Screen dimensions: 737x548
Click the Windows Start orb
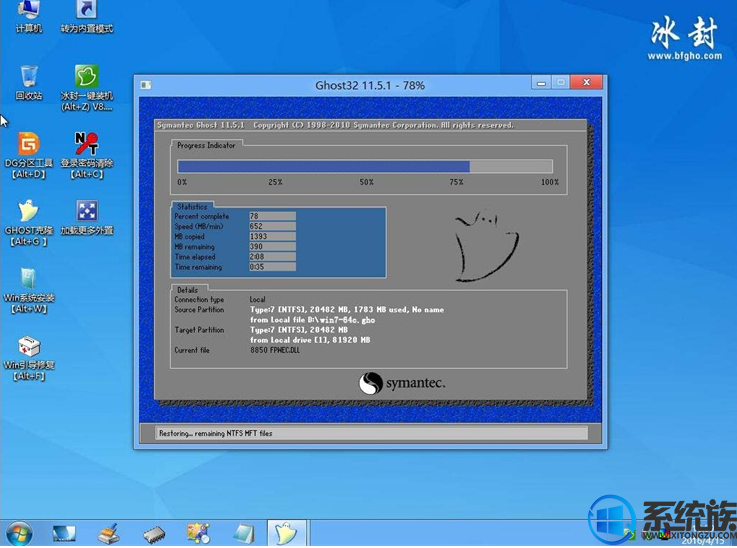pos(19,534)
